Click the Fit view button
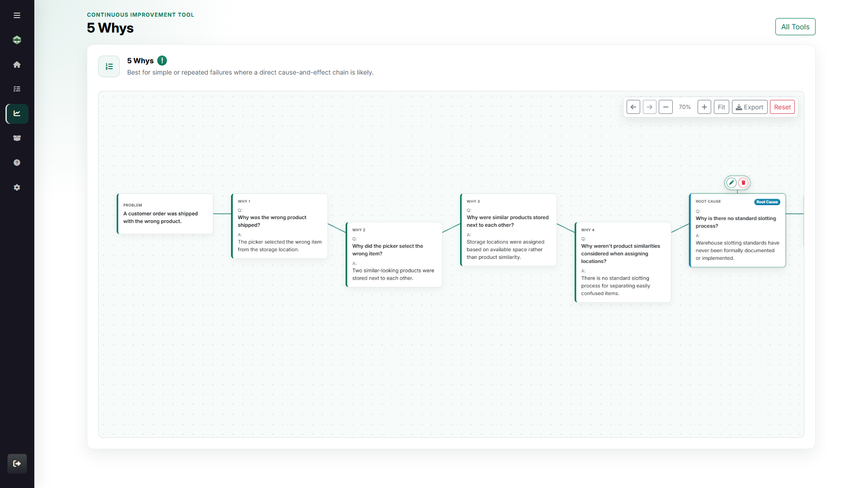 [722, 107]
